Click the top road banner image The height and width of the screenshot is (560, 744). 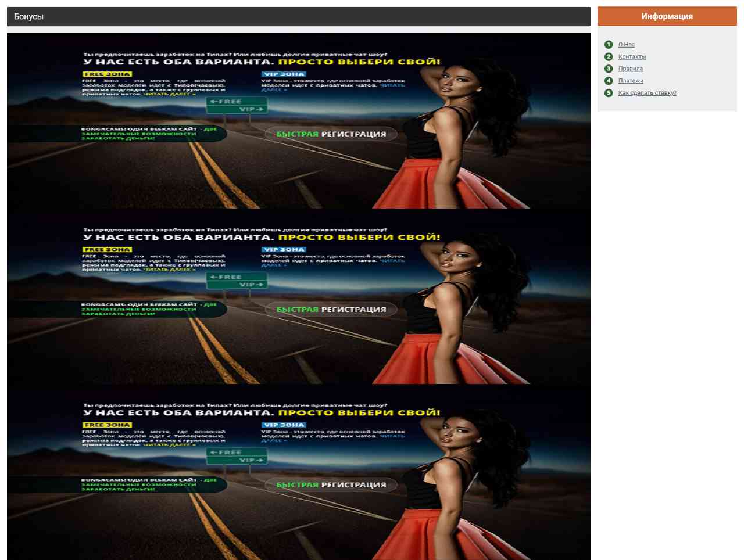[x=299, y=121]
